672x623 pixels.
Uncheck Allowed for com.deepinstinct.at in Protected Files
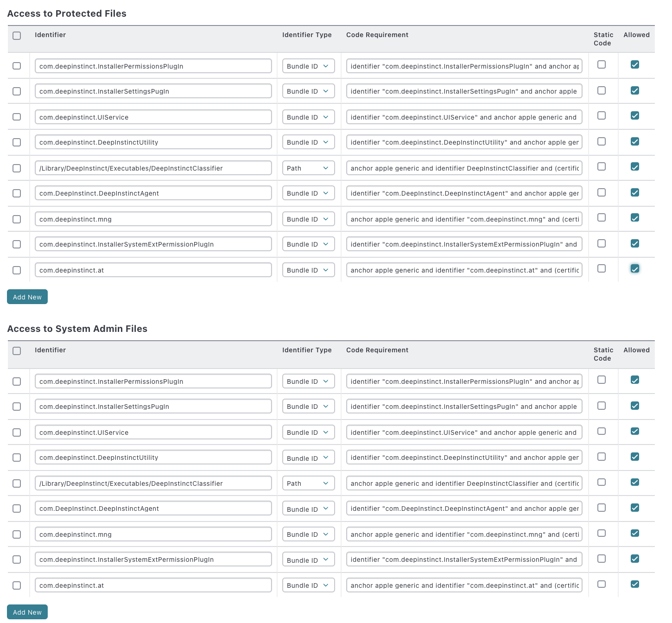click(x=635, y=268)
